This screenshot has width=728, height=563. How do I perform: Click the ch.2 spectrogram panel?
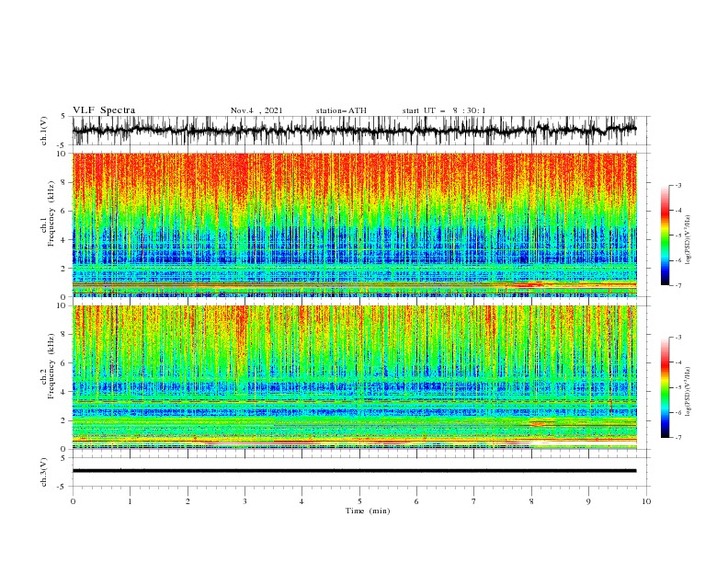point(355,377)
